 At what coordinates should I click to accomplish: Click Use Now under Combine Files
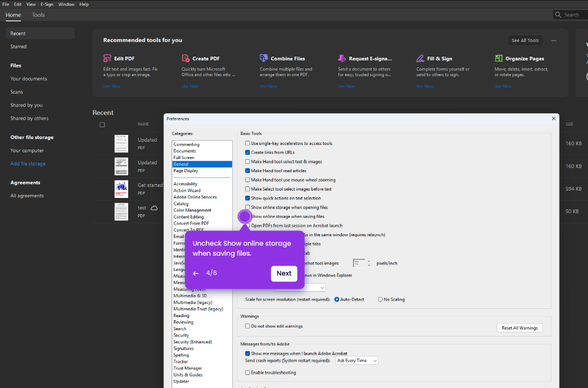[x=268, y=86]
